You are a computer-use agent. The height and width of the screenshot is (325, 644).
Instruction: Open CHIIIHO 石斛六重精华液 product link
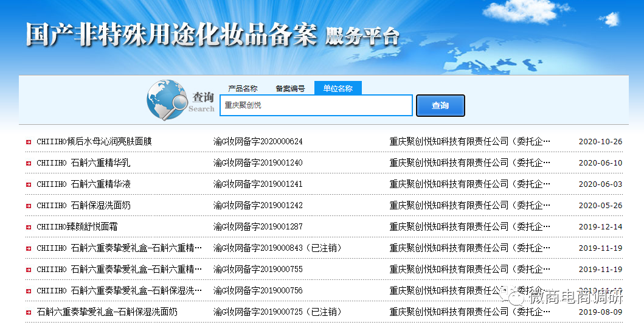pyautogui.click(x=83, y=184)
